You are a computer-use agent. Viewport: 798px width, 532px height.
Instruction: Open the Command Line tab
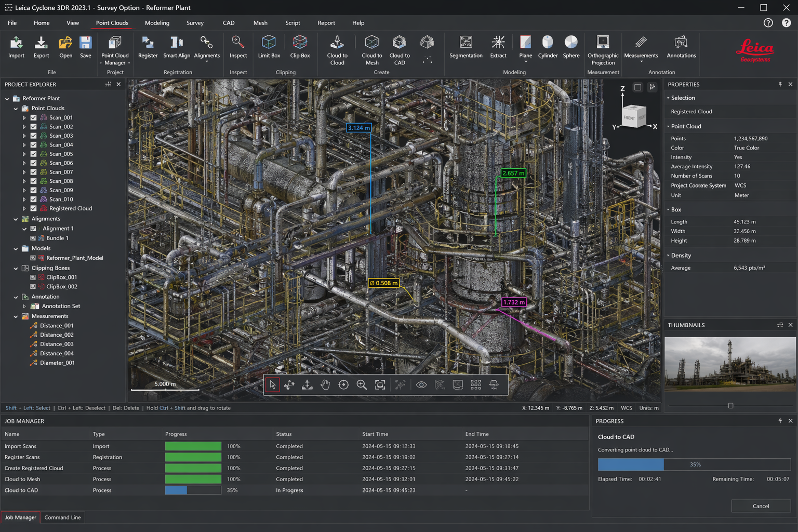tap(62, 517)
